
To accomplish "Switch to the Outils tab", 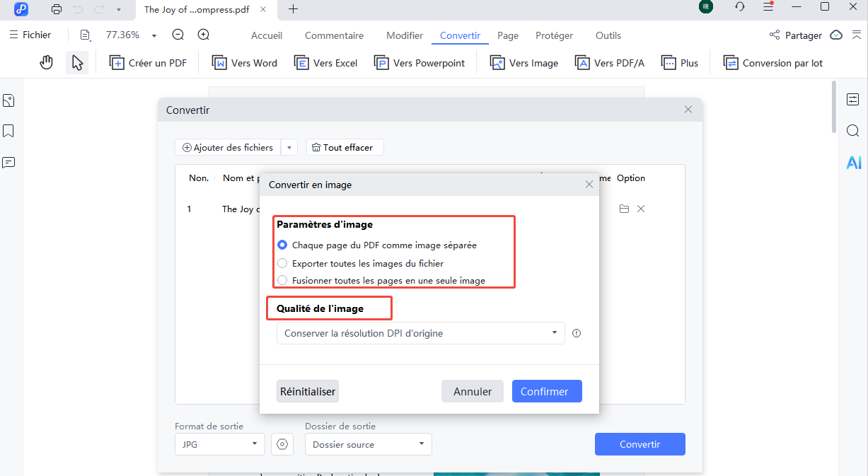I will 608,35.
